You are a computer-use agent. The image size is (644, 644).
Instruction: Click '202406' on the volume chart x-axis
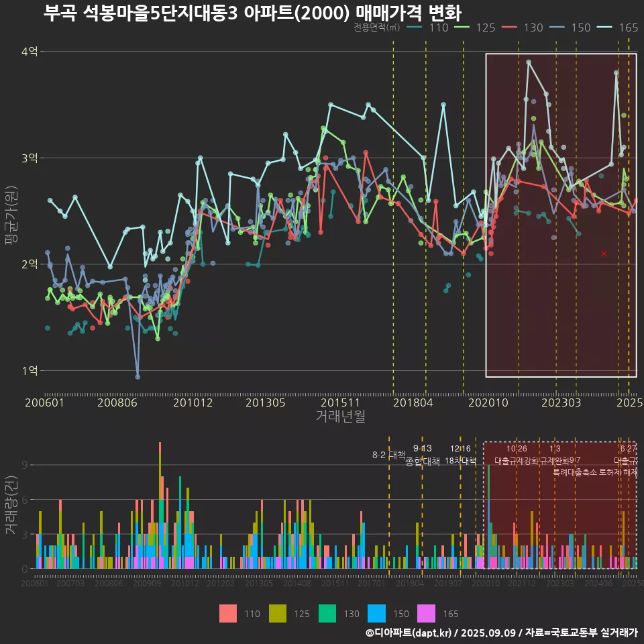[598, 583]
